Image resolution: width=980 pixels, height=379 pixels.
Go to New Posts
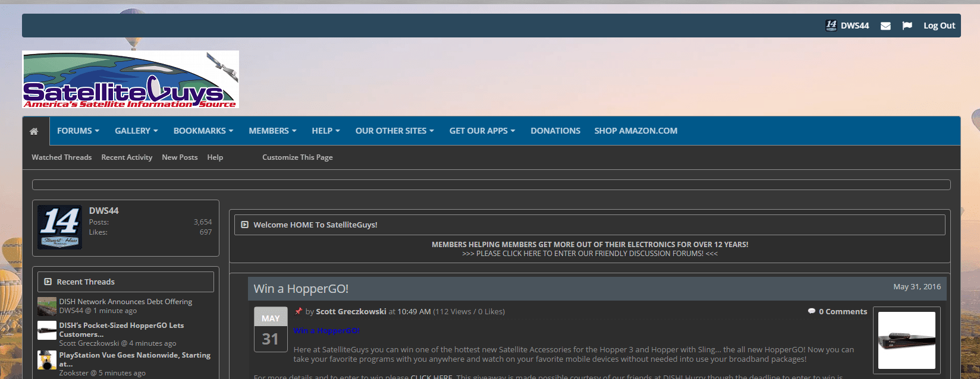click(x=180, y=157)
